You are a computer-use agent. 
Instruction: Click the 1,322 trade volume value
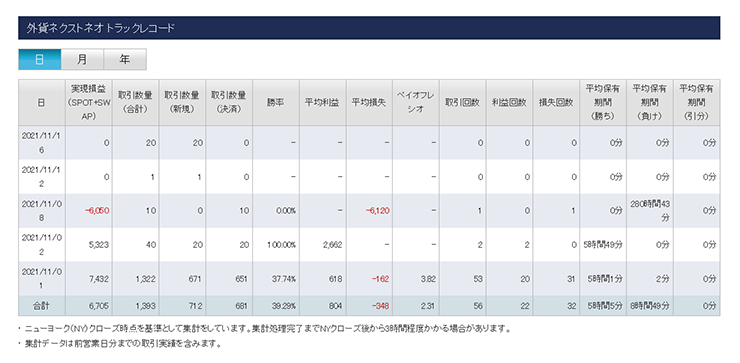(146, 279)
